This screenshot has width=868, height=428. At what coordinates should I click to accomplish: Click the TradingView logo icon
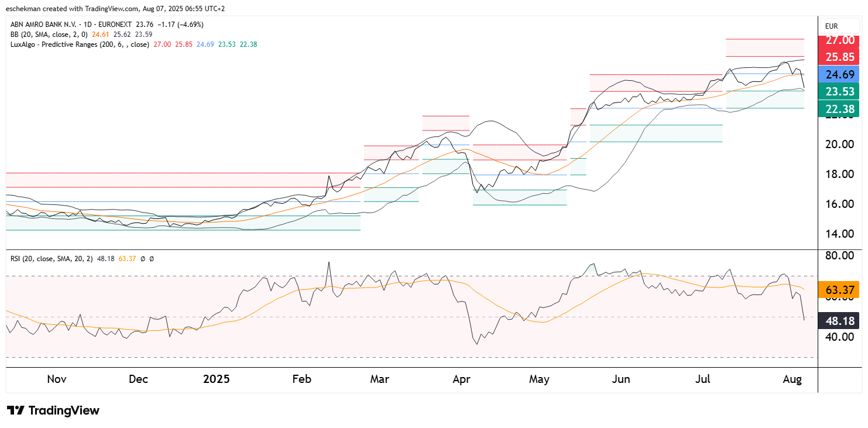point(16,410)
